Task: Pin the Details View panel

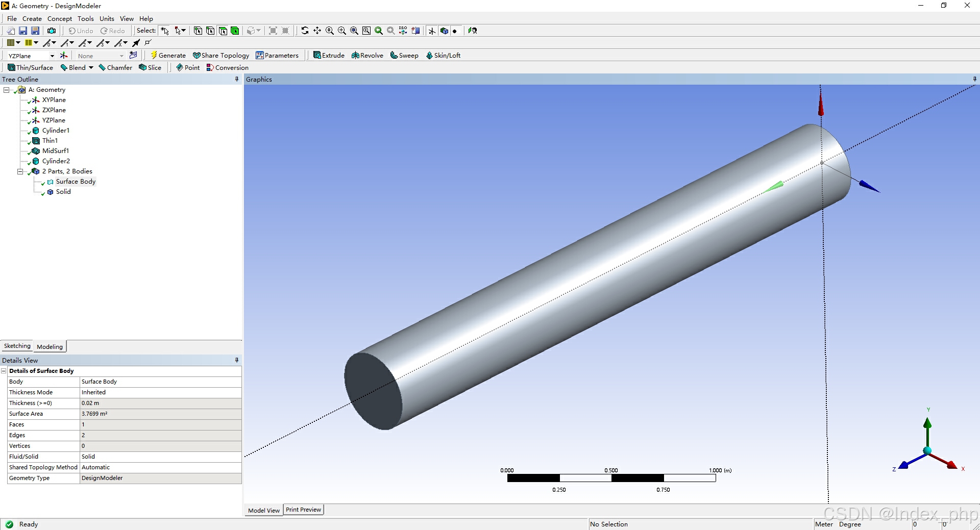Action: click(237, 360)
